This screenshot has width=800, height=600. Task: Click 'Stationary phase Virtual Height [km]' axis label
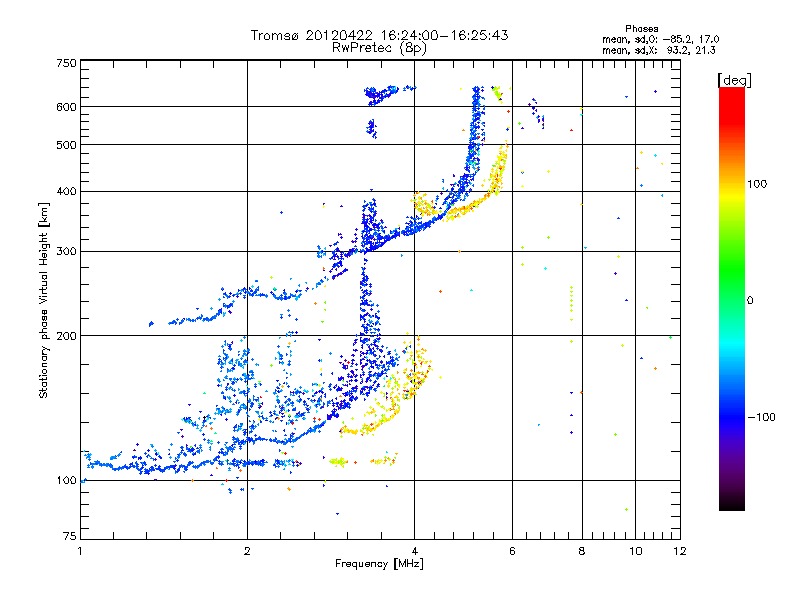[x=44, y=300]
